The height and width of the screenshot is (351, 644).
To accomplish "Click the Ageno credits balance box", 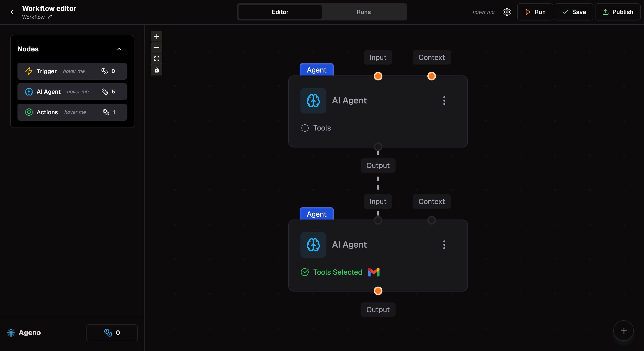I will 112,332.
